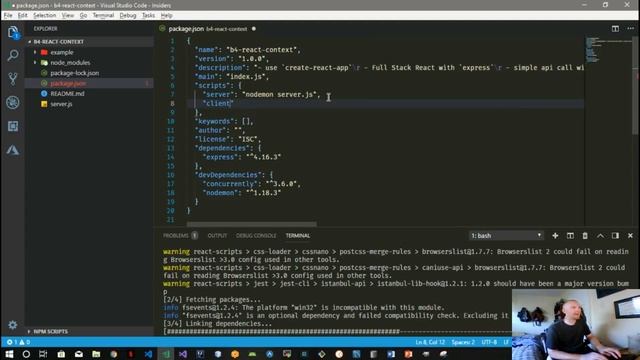640x360 pixels.
Task: Open the Tasks menu
Action: point(148,16)
